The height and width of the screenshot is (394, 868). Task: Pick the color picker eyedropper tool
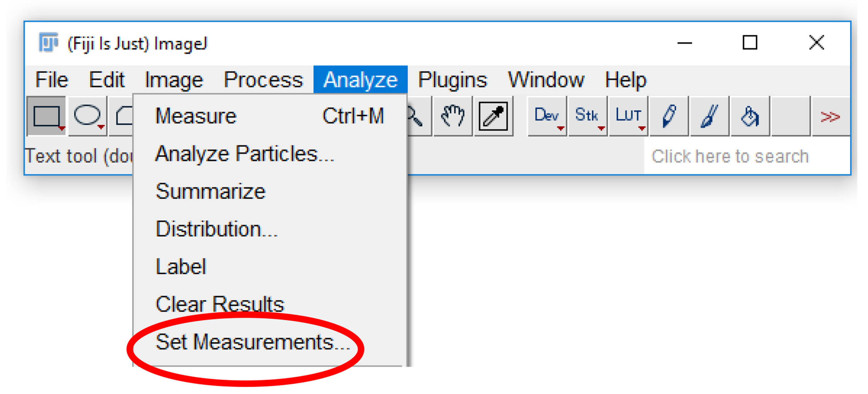point(493,116)
